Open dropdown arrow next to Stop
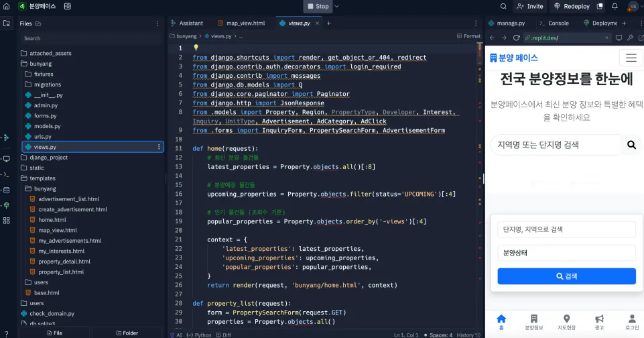The width and height of the screenshot is (644, 338). point(337,6)
